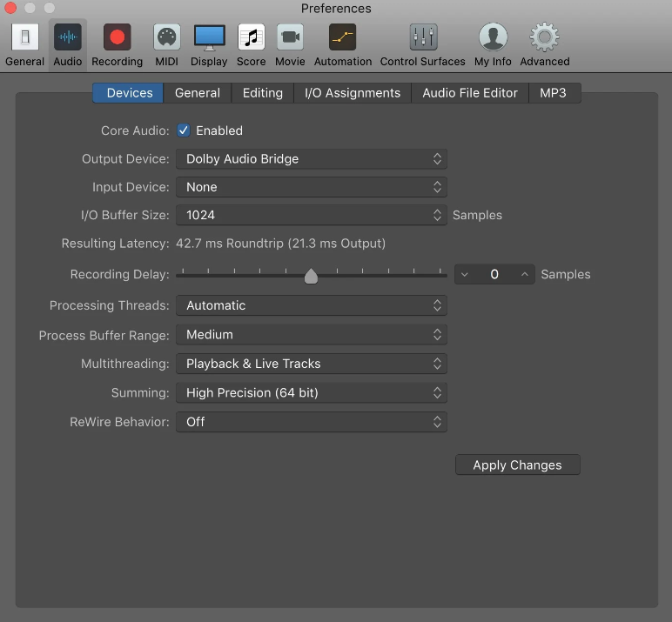Change the Summing precision dropdown
The width and height of the screenshot is (672, 622).
(x=312, y=393)
